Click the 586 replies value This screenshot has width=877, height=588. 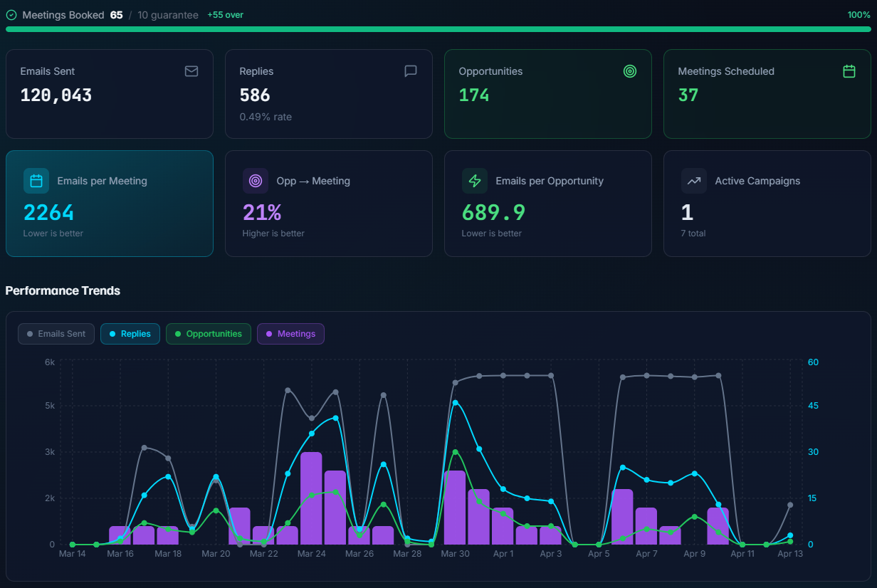click(255, 95)
